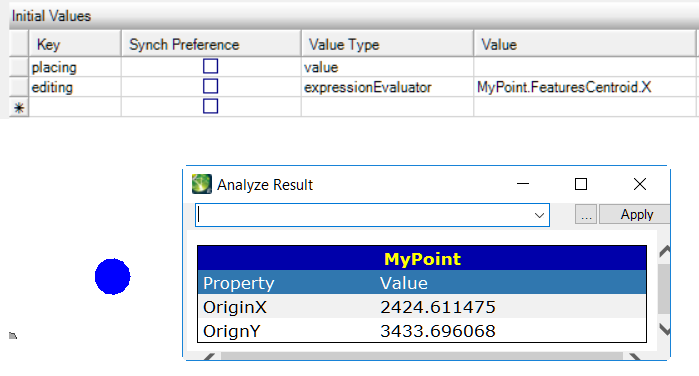This screenshot has height=376, width=699.
Task: Minimize the Analyze Result window
Action: click(522, 184)
